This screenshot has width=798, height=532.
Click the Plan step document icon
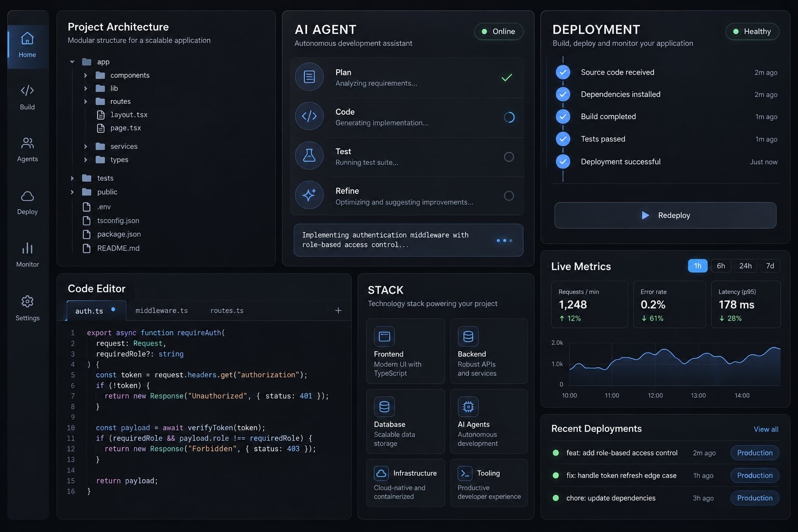coord(309,77)
